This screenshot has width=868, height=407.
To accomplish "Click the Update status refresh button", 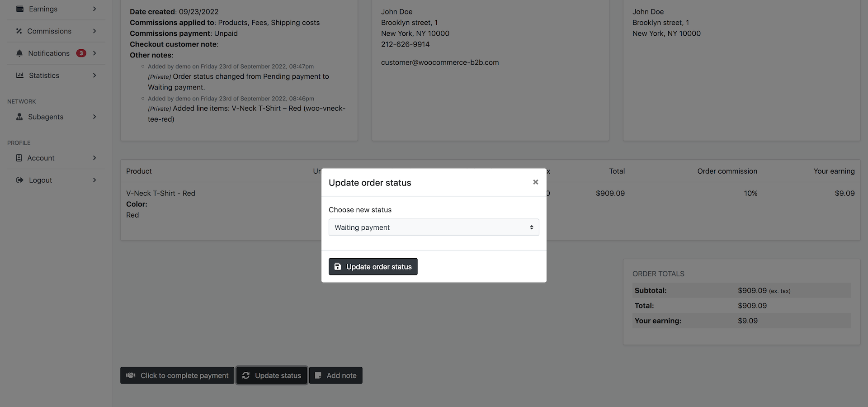I will [x=272, y=375].
